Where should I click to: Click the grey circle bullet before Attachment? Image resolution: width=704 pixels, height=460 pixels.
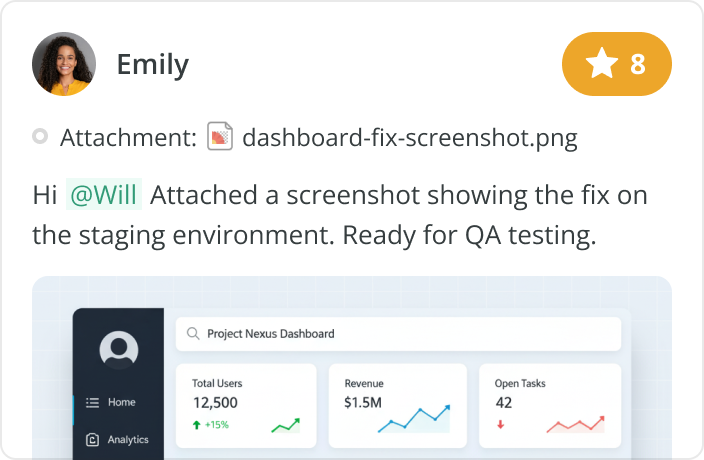(x=40, y=136)
